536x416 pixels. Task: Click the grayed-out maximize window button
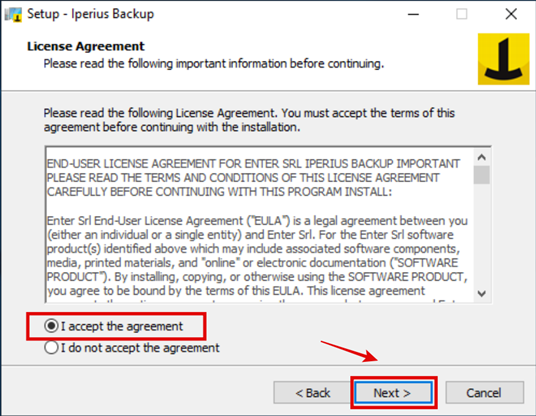[x=462, y=14]
